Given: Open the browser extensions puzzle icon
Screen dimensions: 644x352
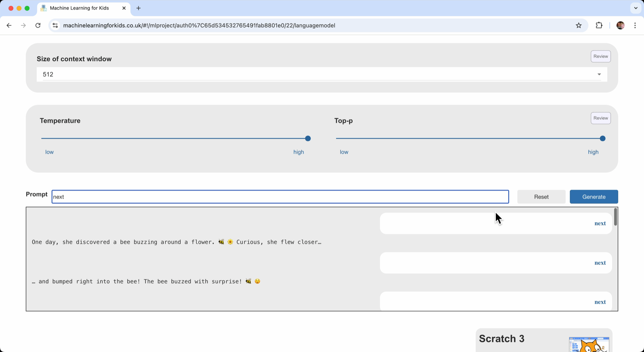Looking at the screenshot, I should (x=599, y=25).
